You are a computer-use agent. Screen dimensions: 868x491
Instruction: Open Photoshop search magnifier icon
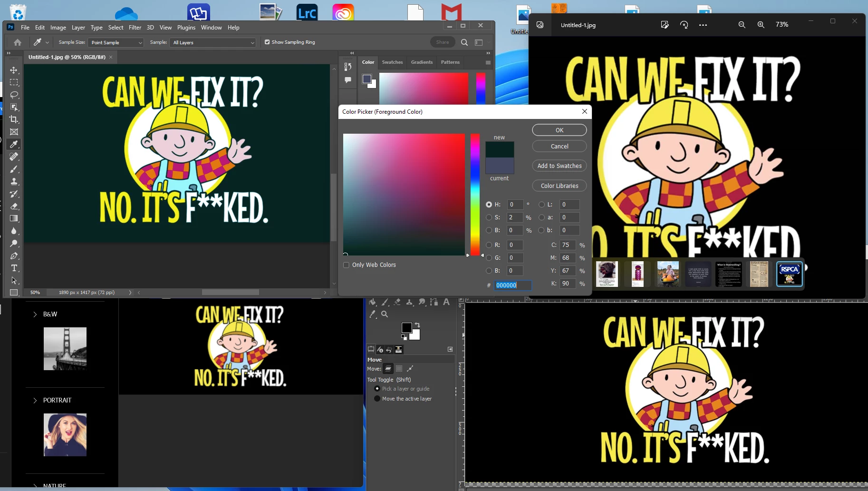point(464,42)
